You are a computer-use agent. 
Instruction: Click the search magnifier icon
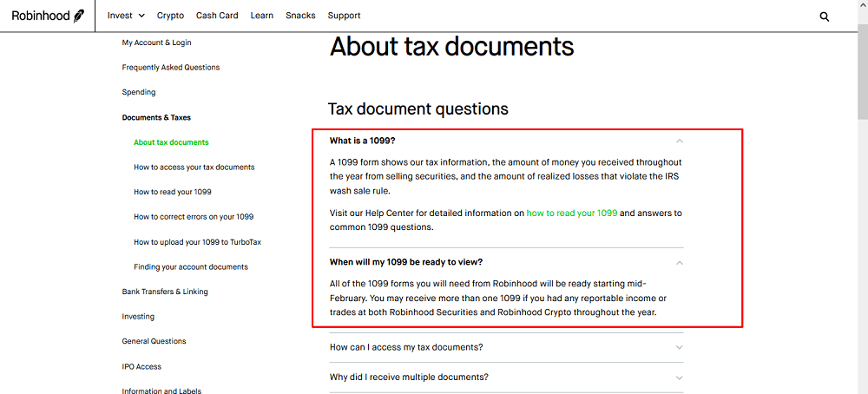click(825, 16)
